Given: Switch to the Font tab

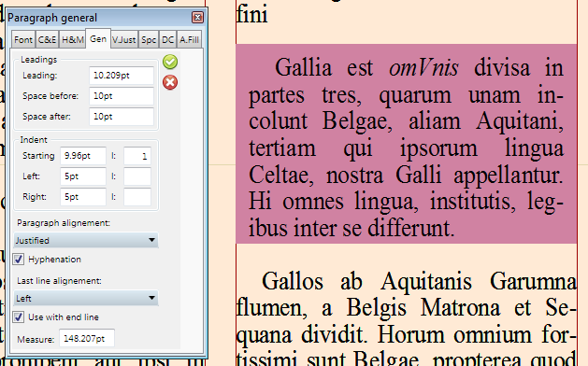Looking at the screenshot, I should (23, 40).
